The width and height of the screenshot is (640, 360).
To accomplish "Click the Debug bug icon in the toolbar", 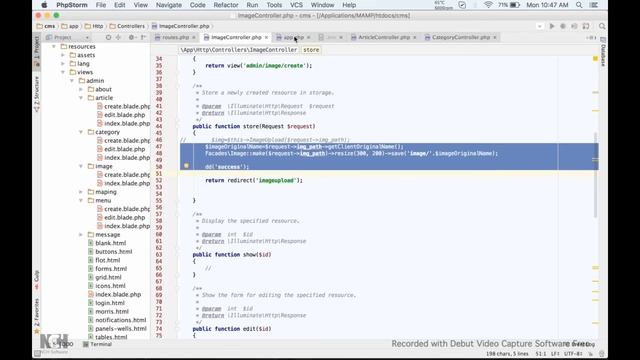I will (x=563, y=26).
